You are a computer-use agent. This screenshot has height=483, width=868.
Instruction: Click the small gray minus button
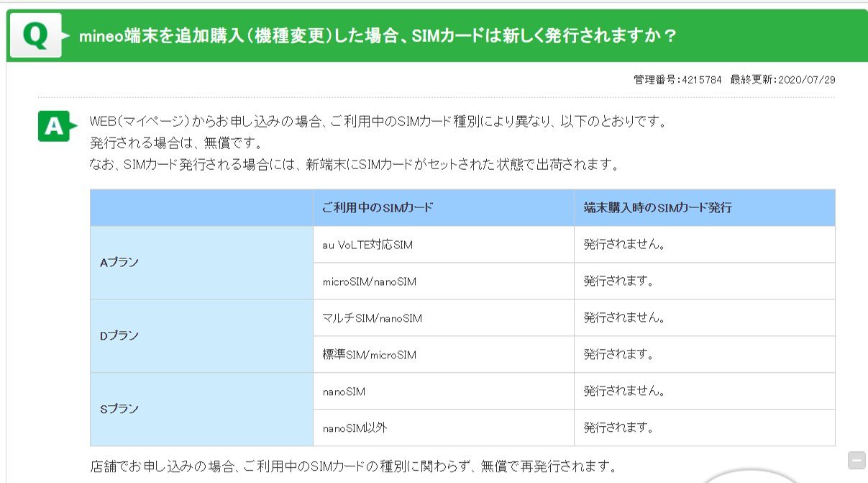[x=856, y=460]
